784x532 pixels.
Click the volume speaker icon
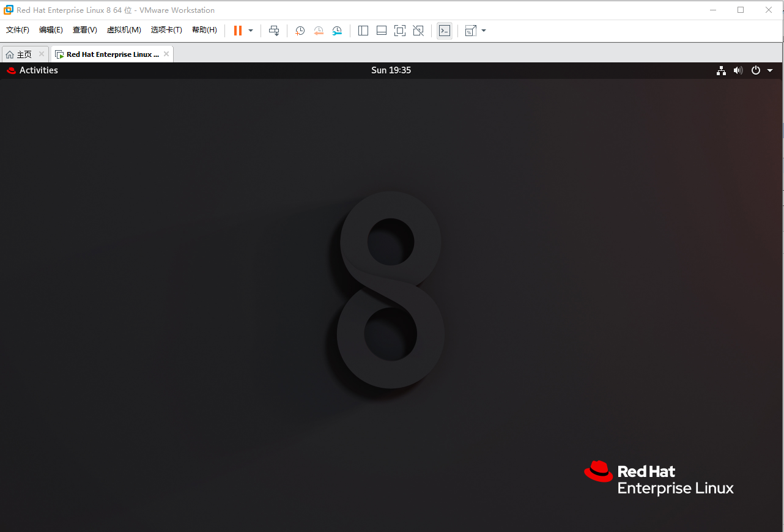(738, 70)
